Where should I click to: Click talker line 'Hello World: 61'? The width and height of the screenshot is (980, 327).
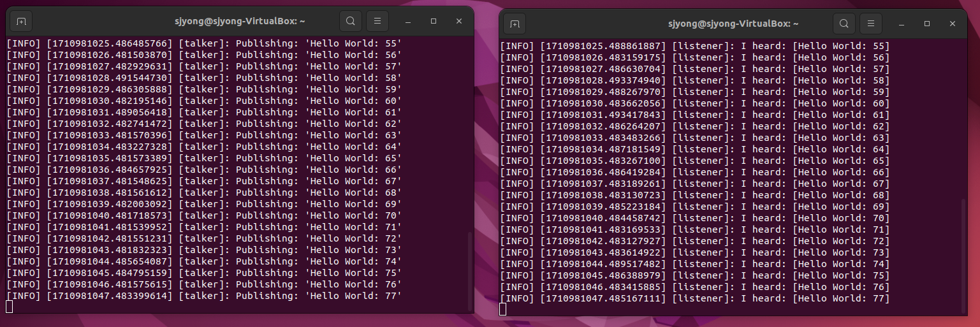pyautogui.click(x=203, y=112)
